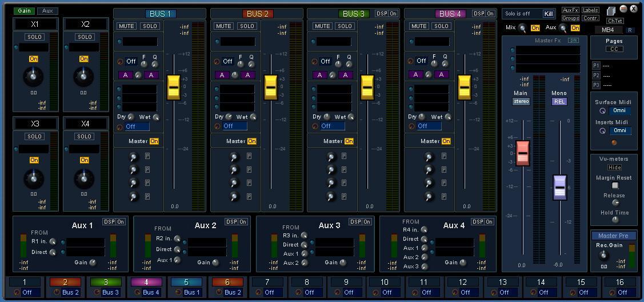Click the Surface Midi channel selector icon
Viewport: 644px width, 302px height.
(602, 111)
